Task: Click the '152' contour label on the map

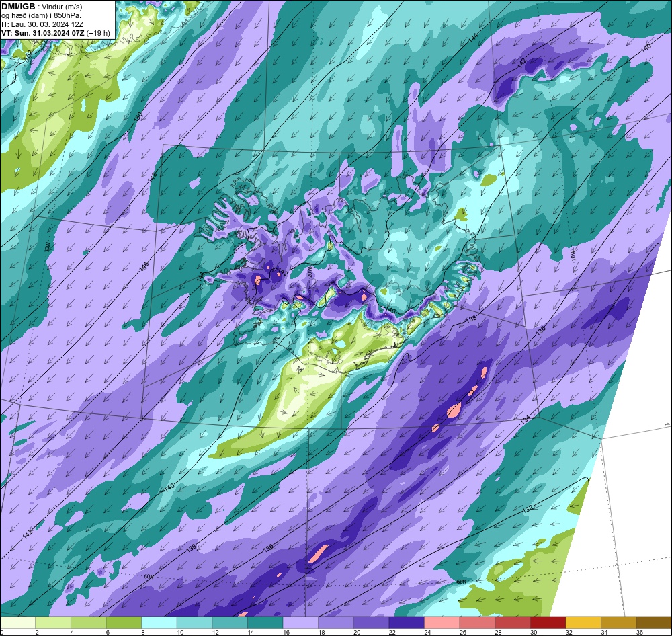Action: pos(29,55)
